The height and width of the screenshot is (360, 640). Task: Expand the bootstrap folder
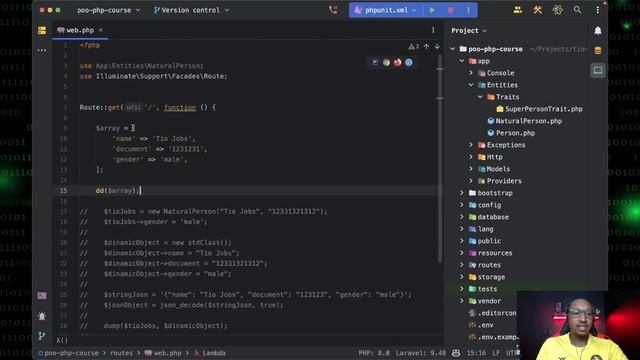(x=462, y=193)
